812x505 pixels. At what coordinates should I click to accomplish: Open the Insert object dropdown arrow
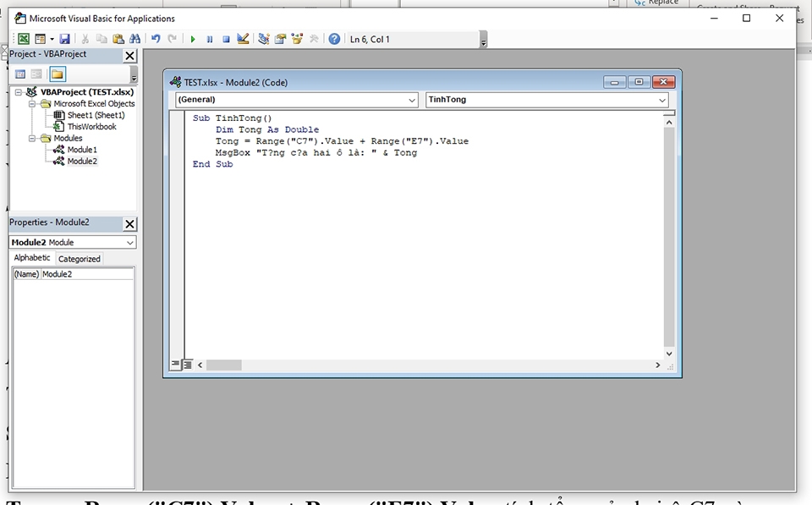[x=52, y=39]
